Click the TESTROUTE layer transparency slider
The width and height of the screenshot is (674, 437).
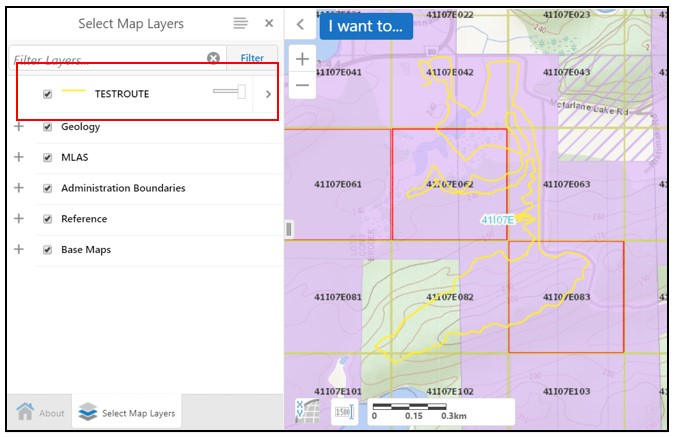[x=230, y=93]
